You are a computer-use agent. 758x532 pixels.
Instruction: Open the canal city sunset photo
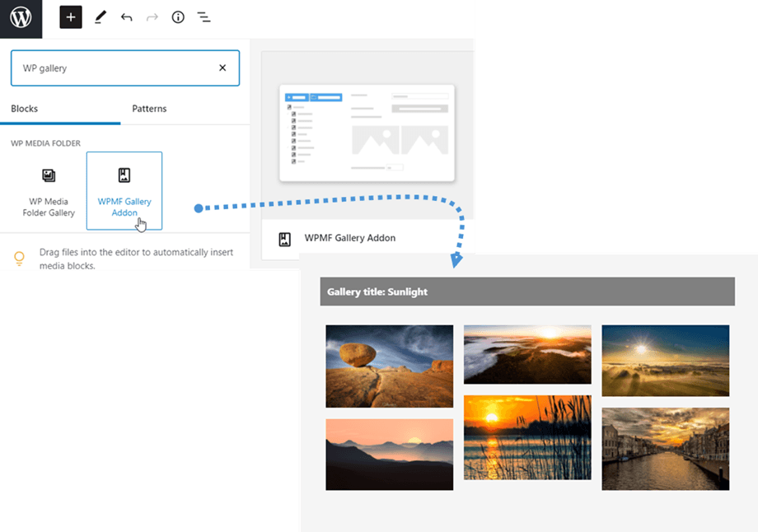[665, 449]
